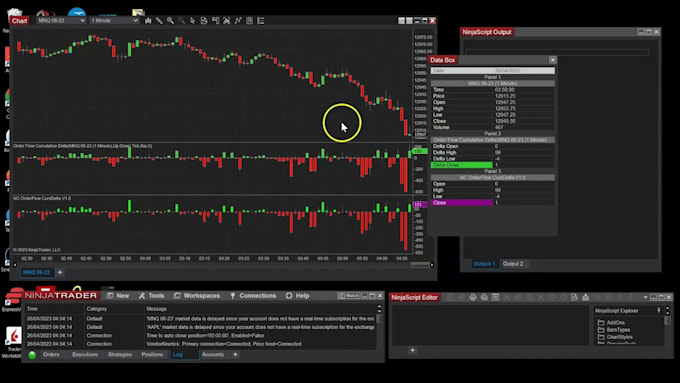Click the print icon in NinjaScript Editor

(x=473, y=297)
